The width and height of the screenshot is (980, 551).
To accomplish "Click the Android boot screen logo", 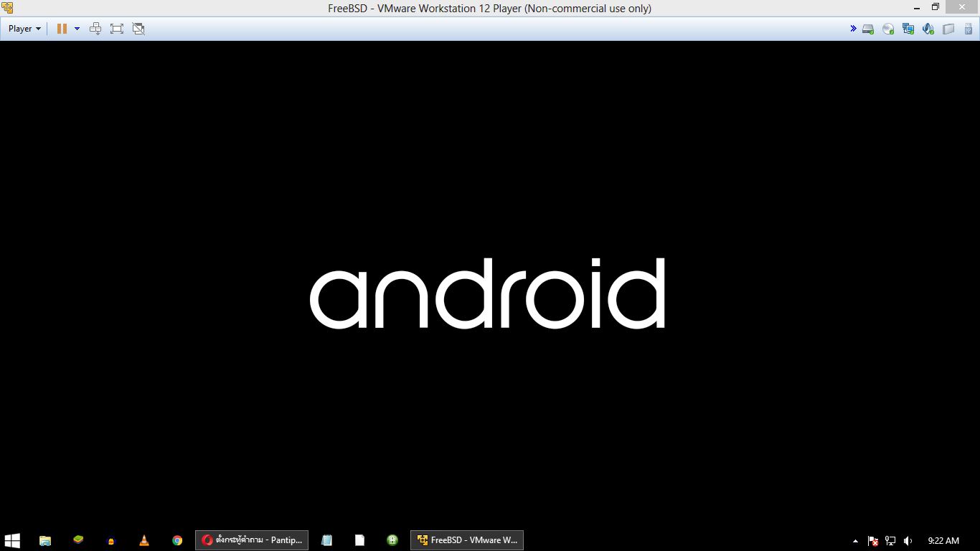I will (x=487, y=293).
